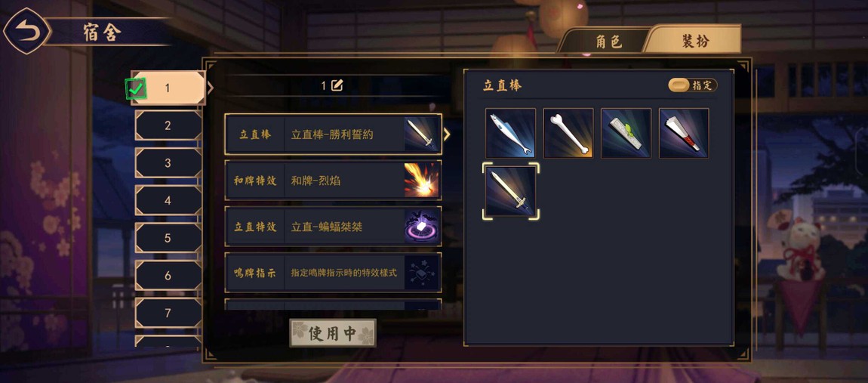The image size is (868, 383).
Task: Select the bone riichi stick icon
Action: 568,133
